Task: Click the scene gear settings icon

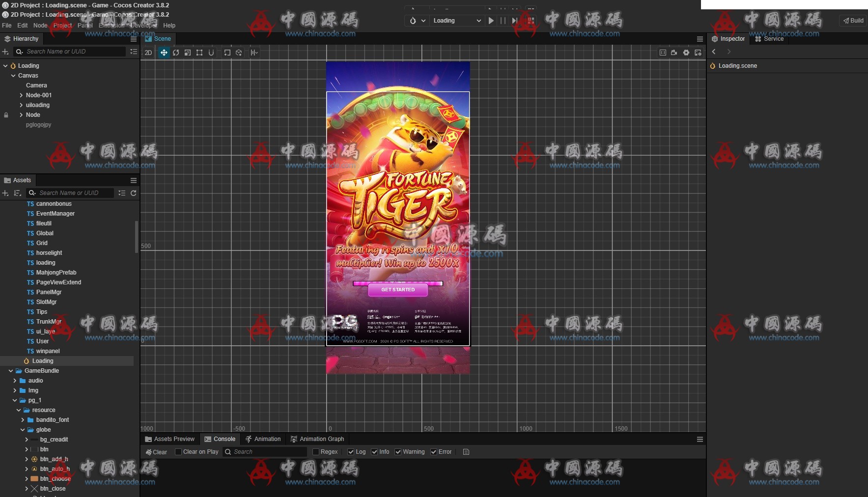Action: (x=686, y=53)
